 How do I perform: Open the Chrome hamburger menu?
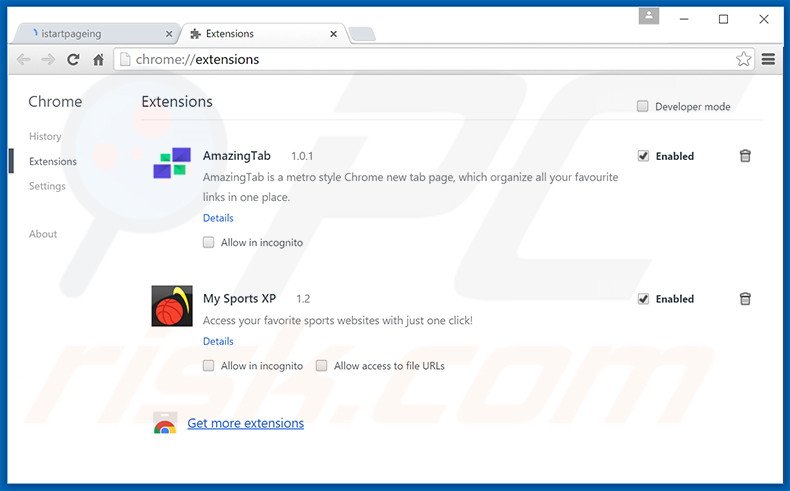tap(768, 59)
